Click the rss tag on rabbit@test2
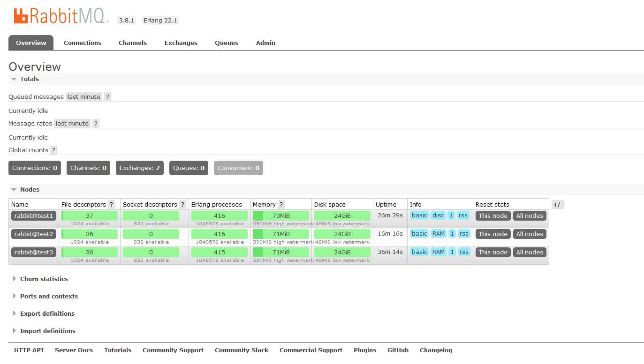 coord(464,234)
